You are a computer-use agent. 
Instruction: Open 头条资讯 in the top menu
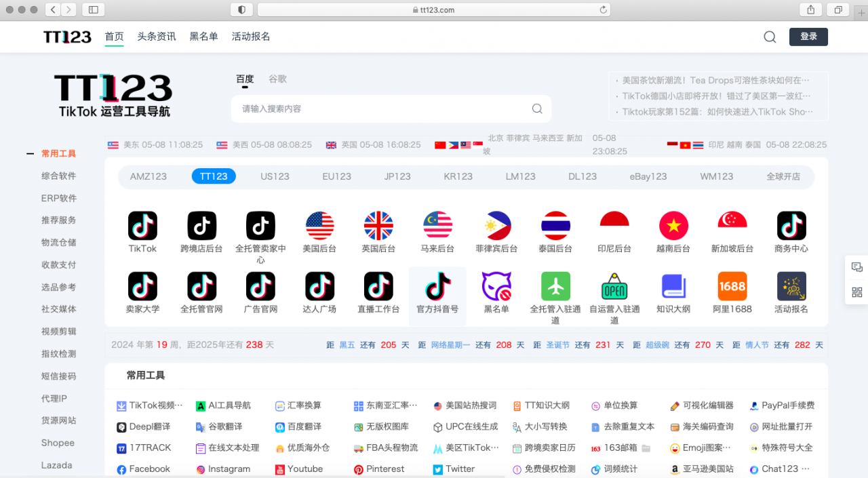click(x=157, y=37)
